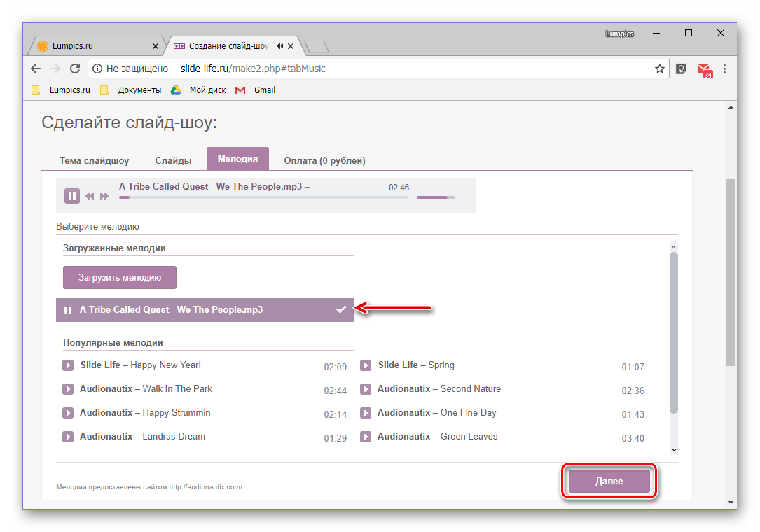Pause the uploaded We The People.mp3 row
Image resolution: width=760 pixels, height=532 pixels.
[68, 310]
